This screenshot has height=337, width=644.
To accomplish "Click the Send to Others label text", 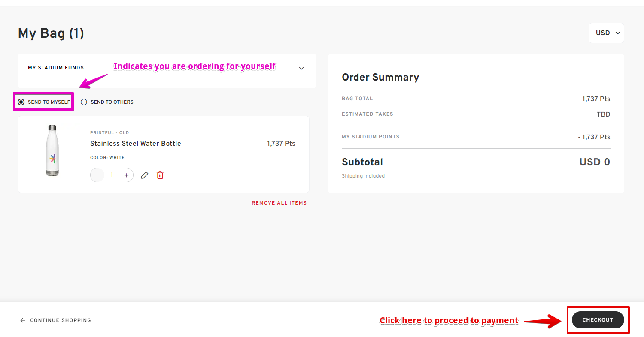I will point(112,102).
